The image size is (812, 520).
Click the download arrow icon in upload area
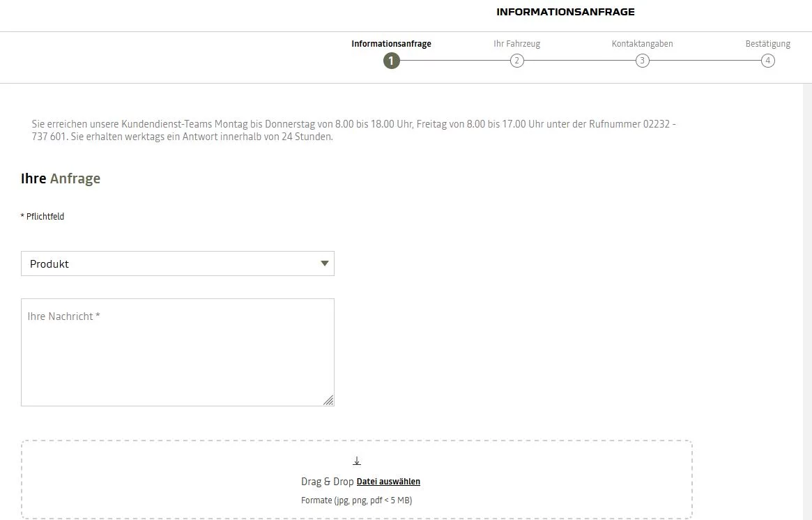[x=357, y=461]
